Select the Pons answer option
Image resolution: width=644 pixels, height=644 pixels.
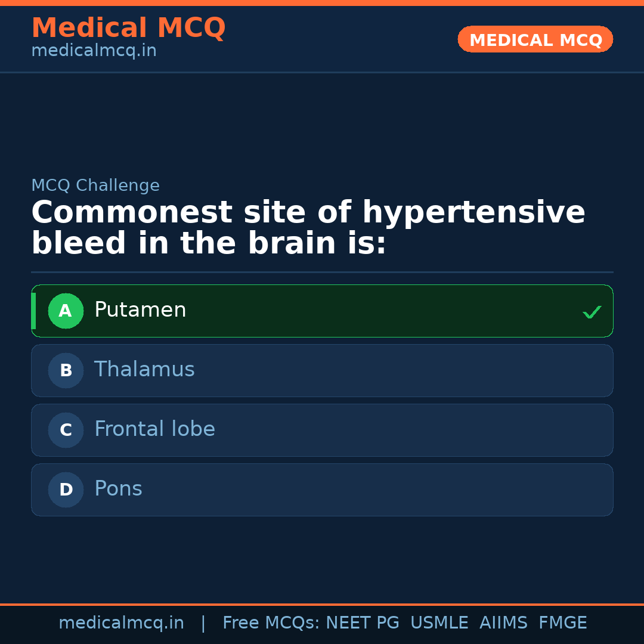coord(322,490)
